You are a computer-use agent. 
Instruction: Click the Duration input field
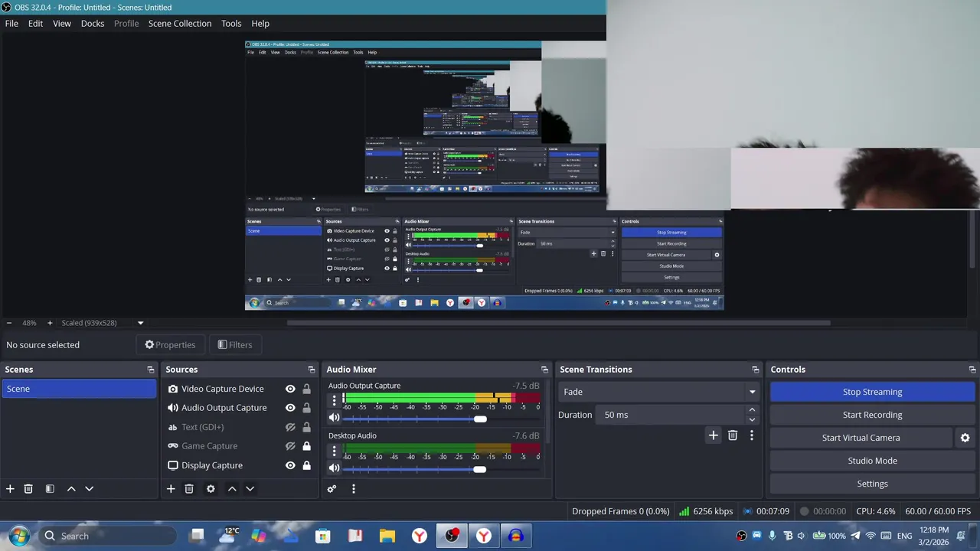click(x=671, y=415)
